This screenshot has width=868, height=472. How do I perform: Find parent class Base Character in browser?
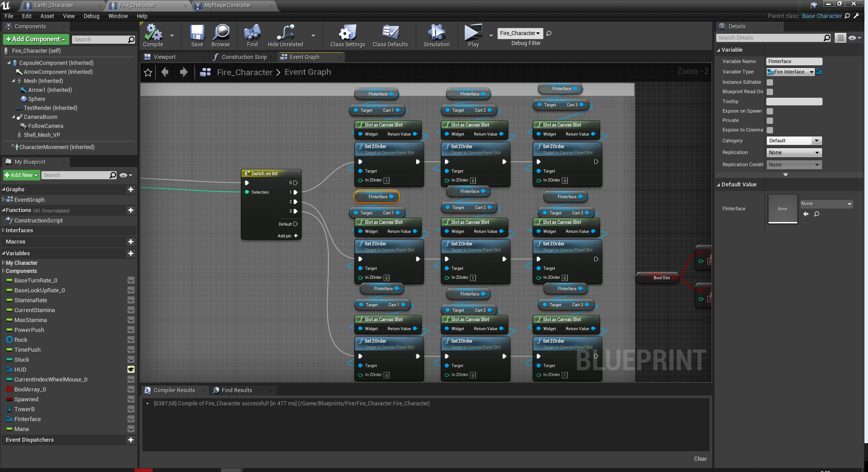[x=847, y=16]
